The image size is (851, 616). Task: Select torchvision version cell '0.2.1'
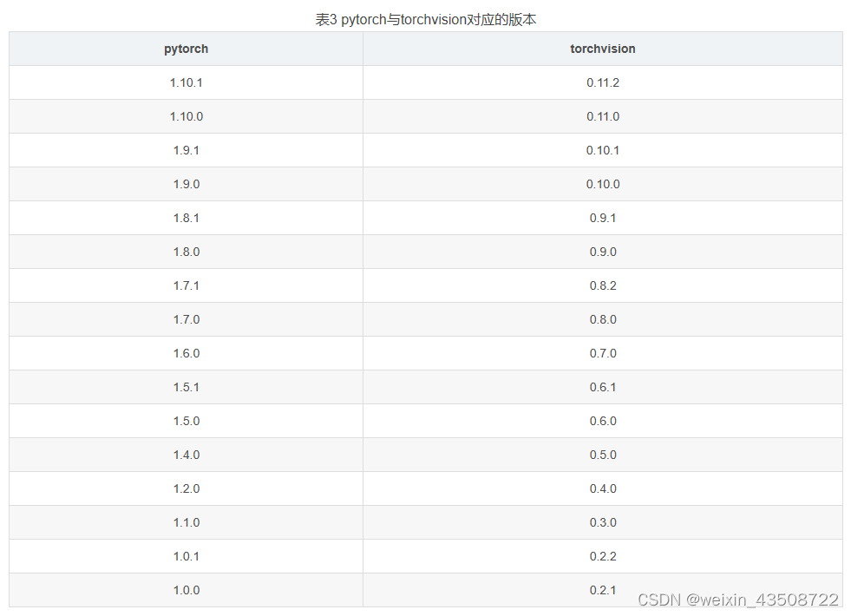coord(602,590)
